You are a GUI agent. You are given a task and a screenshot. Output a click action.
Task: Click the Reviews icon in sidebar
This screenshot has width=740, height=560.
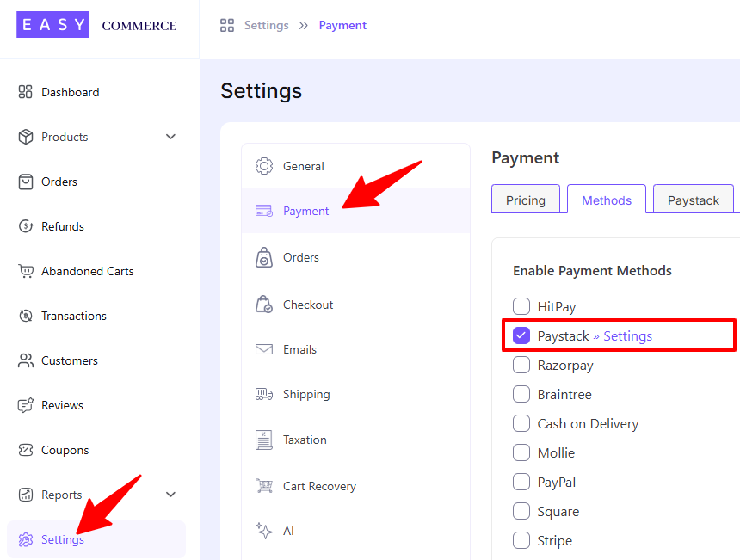click(26, 405)
